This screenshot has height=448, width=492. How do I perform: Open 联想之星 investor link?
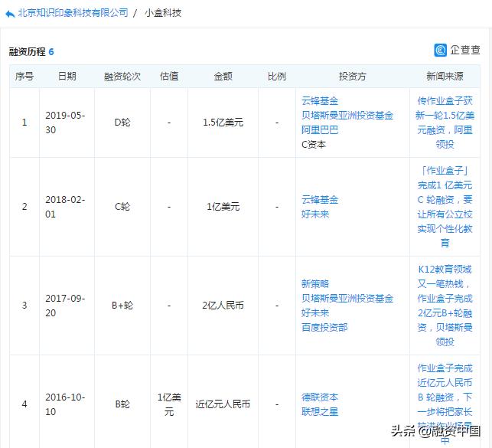point(320,411)
